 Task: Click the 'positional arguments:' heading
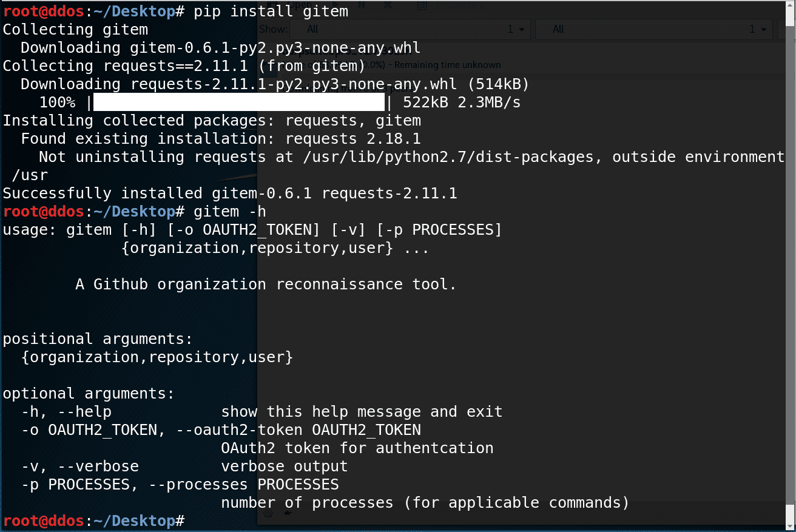[x=98, y=339]
